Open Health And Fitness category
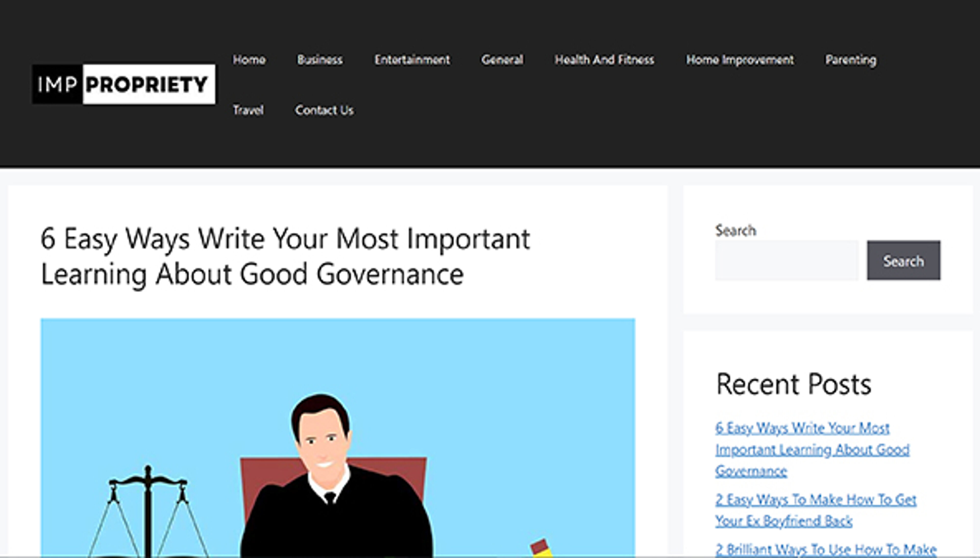This screenshot has width=980, height=558. tap(604, 60)
